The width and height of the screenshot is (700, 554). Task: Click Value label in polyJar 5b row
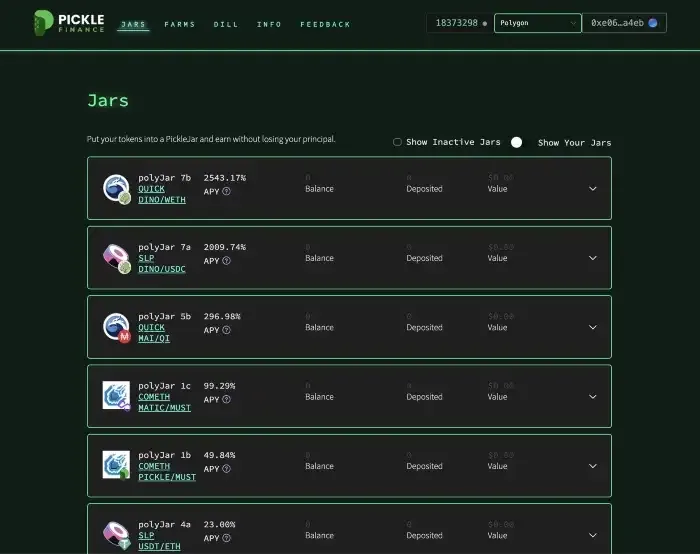(497, 327)
